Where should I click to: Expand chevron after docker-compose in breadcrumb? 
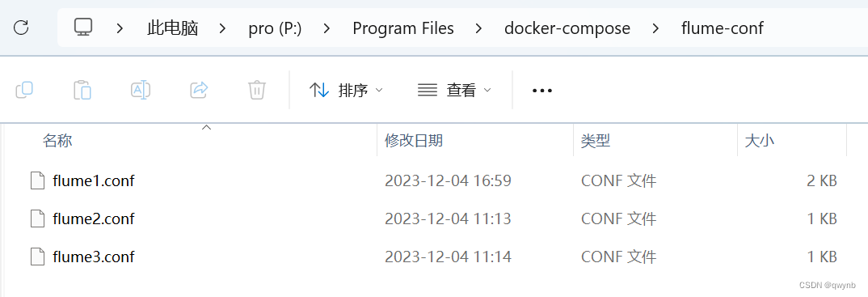[x=655, y=28]
